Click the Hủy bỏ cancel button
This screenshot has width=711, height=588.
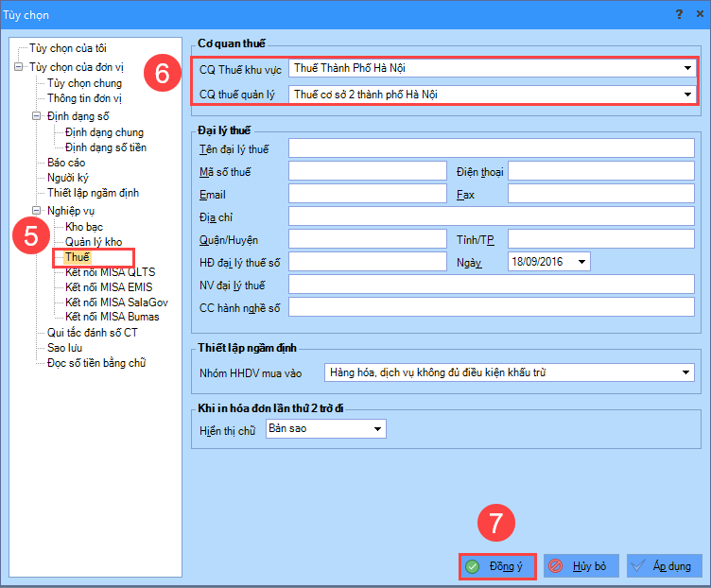click(581, 565)
